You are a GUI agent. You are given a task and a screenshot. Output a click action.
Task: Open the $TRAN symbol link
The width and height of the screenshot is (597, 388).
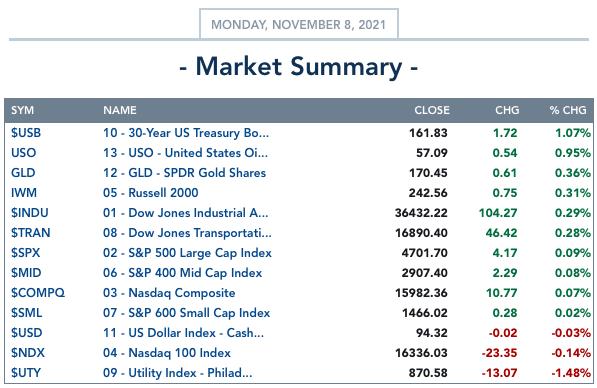point(30,233)
